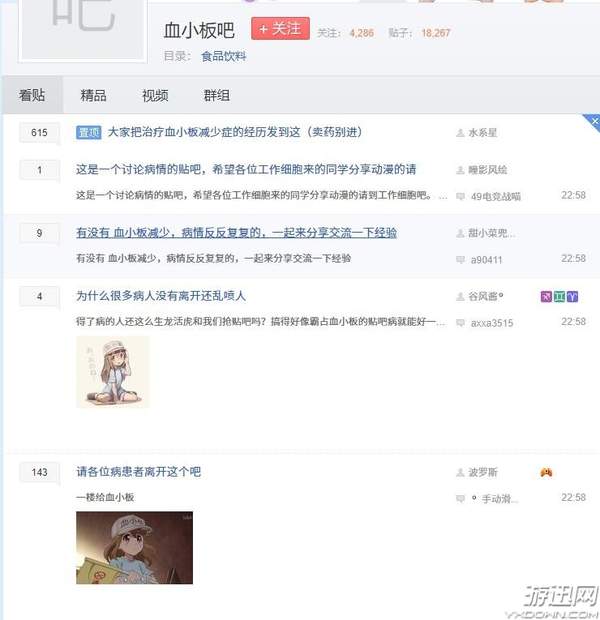Viewport: 600px width, 620px height.
Task: Switch to the 视频 tab
Action: 155,96
